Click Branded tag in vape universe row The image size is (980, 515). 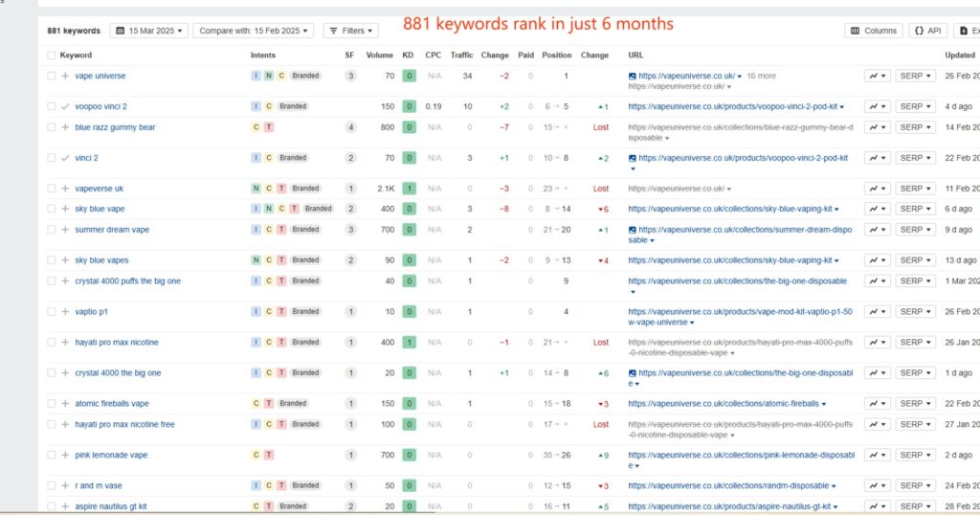point(305,76)
